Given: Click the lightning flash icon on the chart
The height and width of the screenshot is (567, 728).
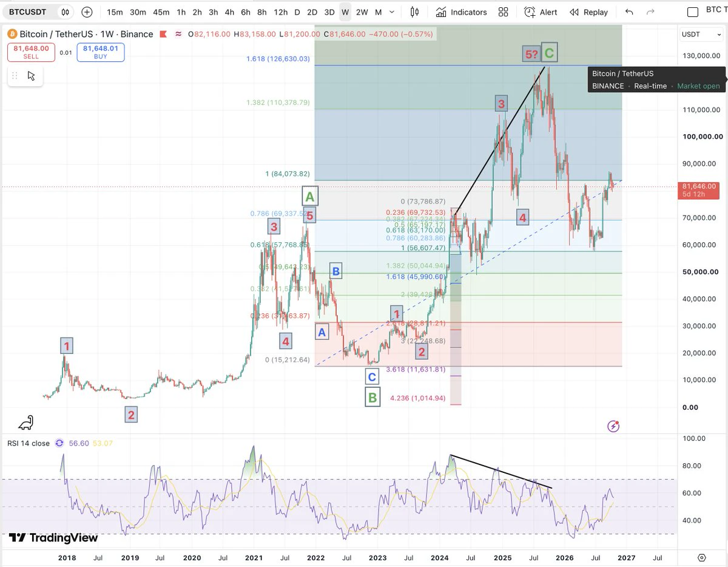Looking at the screenshot, I should tap(613, 426).
